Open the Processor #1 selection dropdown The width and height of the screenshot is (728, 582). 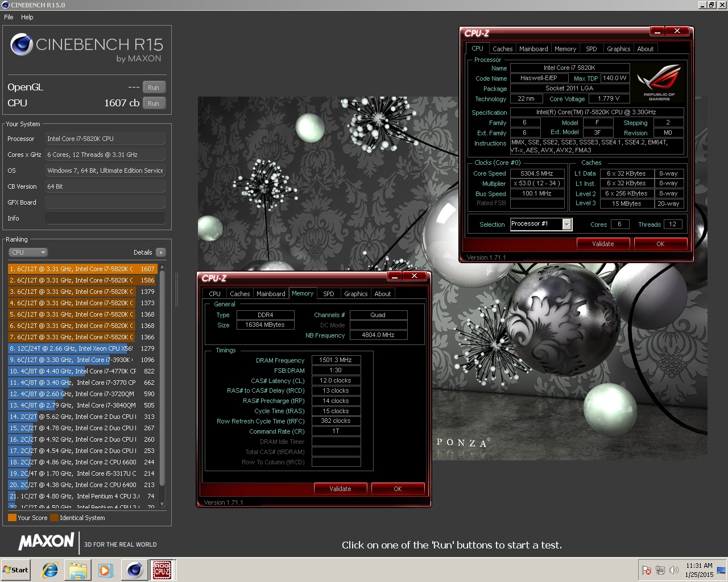(541, 224)
